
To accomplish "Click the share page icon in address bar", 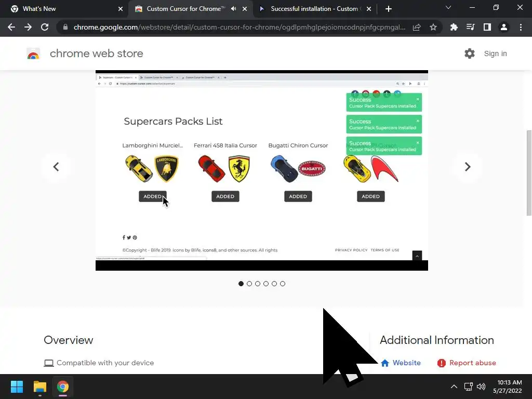I will coord(417,27).
